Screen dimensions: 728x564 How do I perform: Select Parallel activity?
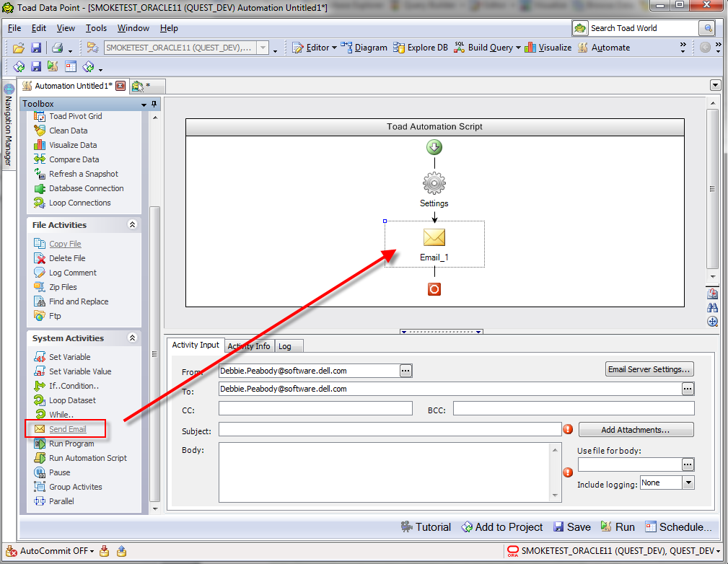[x=54, y=501]
